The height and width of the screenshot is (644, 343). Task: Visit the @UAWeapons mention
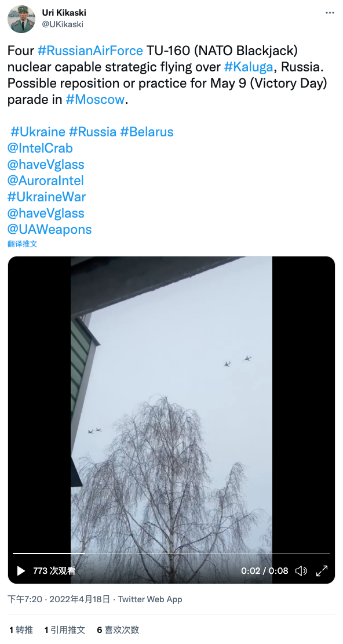[x=50, y=229]
